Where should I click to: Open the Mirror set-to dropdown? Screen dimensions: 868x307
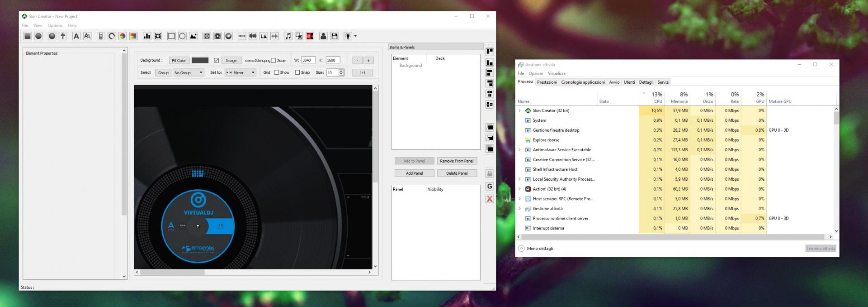[241, 72]
